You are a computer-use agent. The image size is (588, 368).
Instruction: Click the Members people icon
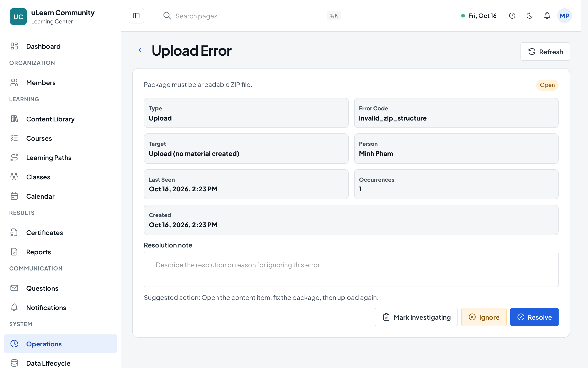pyautogui.click(x=14, y=83)
